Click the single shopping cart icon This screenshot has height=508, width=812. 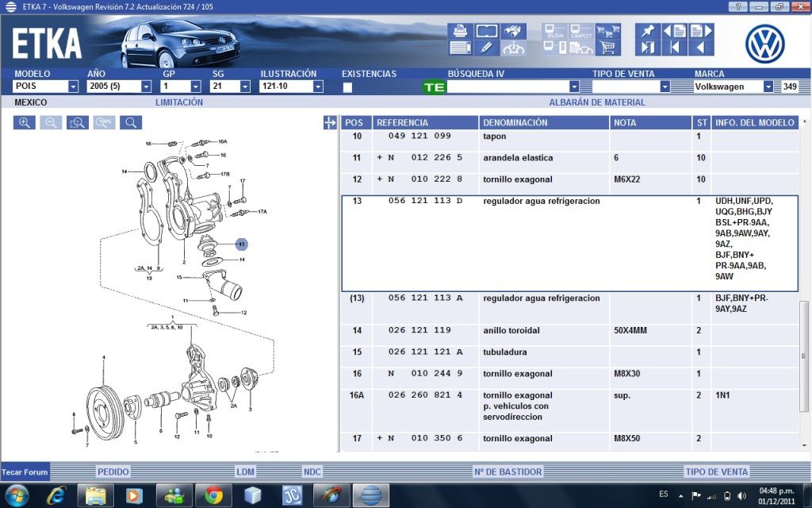tap(608, 48)
